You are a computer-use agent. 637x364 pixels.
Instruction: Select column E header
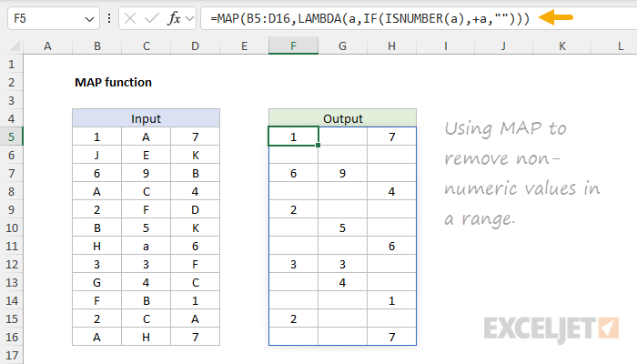[x=244, y=45]
